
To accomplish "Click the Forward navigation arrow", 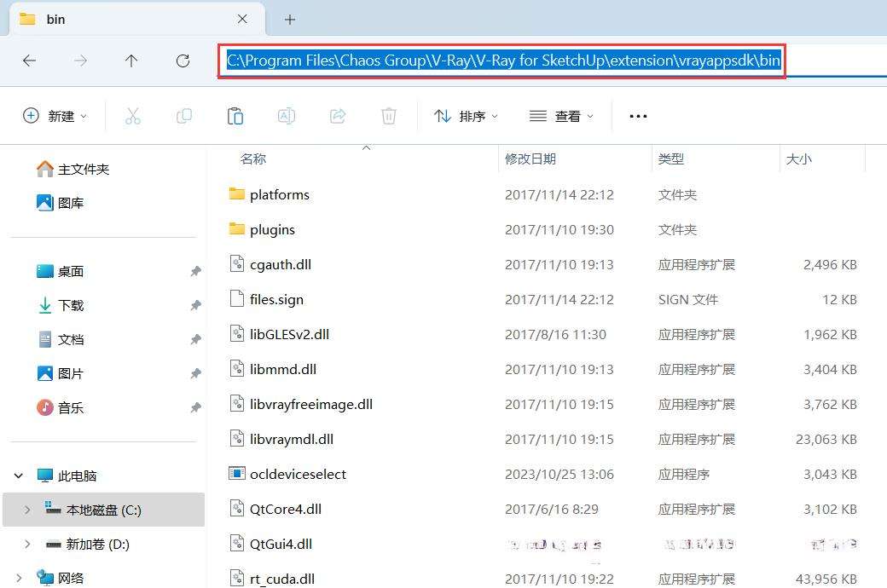I will [80, 61].
